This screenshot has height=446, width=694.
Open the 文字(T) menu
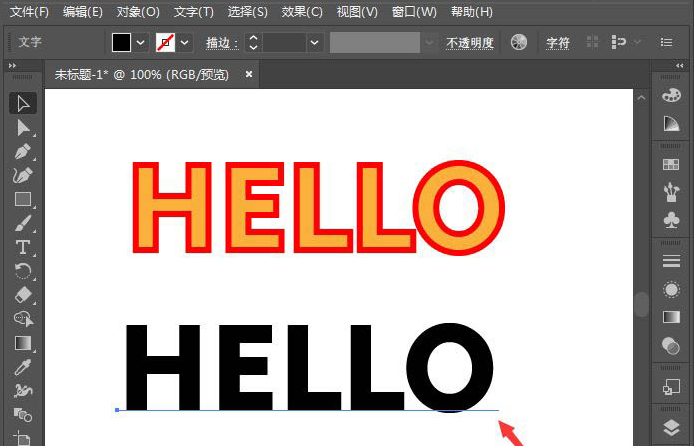pos(193,12)
